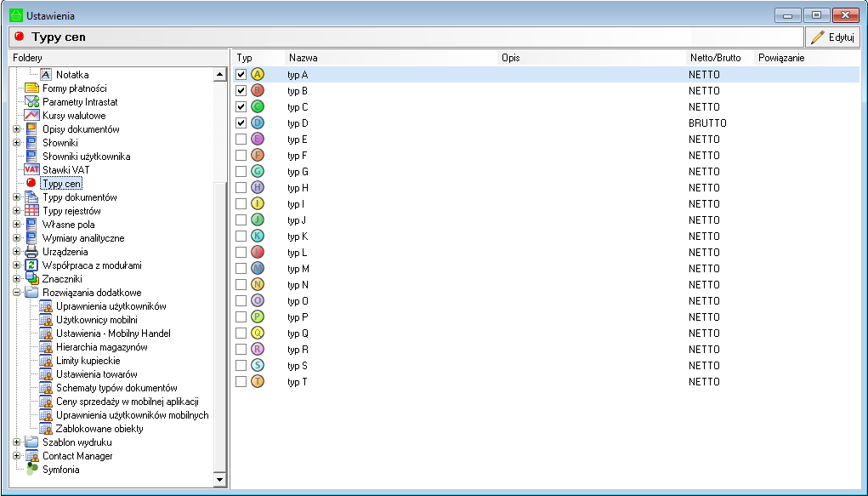The height and width of the screenshot is (496, 868).
Task: Click the Formy płatności icon
Action: pos(31,88)
